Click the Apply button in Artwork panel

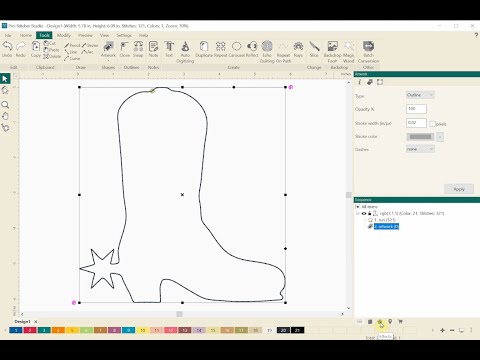pyautogui.click(x=459, y=189)
